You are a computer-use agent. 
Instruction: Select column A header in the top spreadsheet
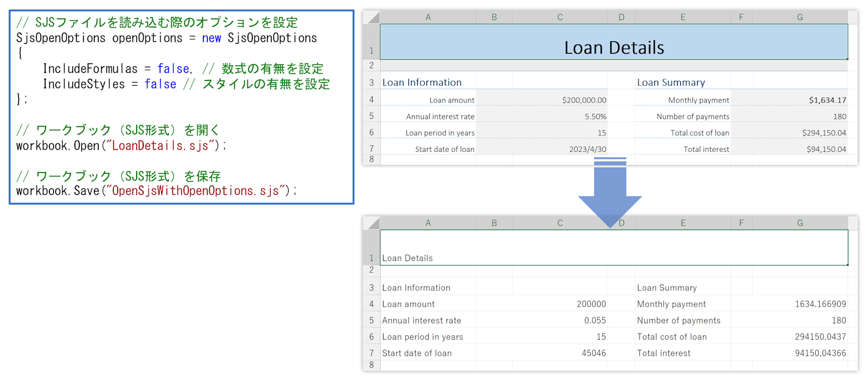(x=428, y=17)
